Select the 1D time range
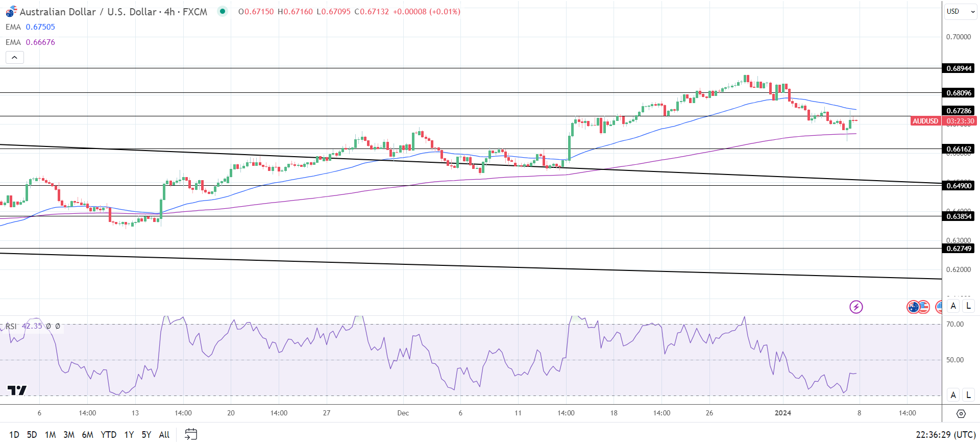980x446 pixels. [x=14, y=435]
